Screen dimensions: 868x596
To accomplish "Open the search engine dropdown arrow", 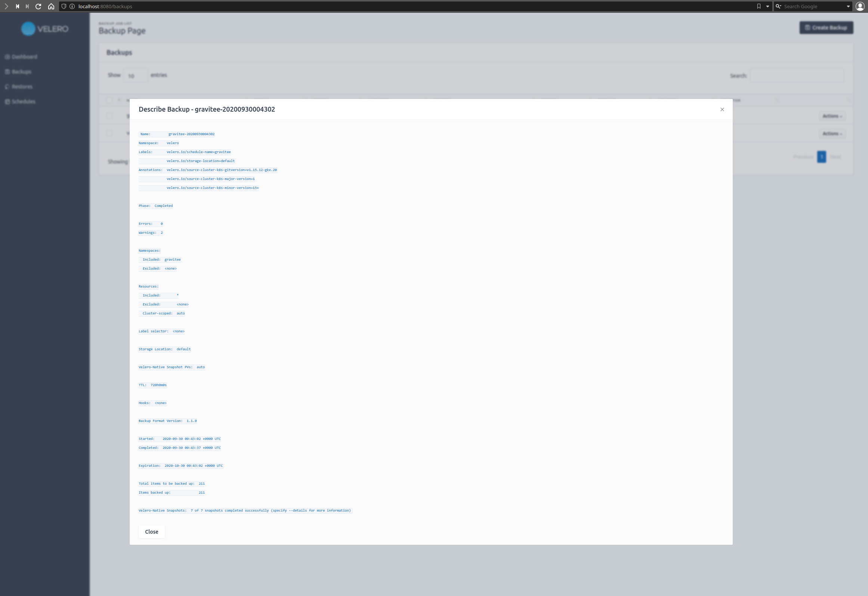I will point(848,6).
